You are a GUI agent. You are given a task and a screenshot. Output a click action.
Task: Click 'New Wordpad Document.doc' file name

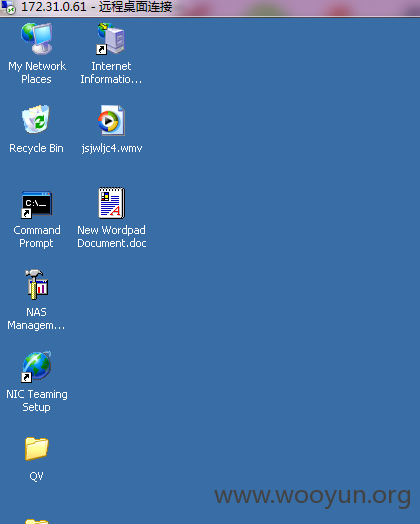(x=112, y=237)
